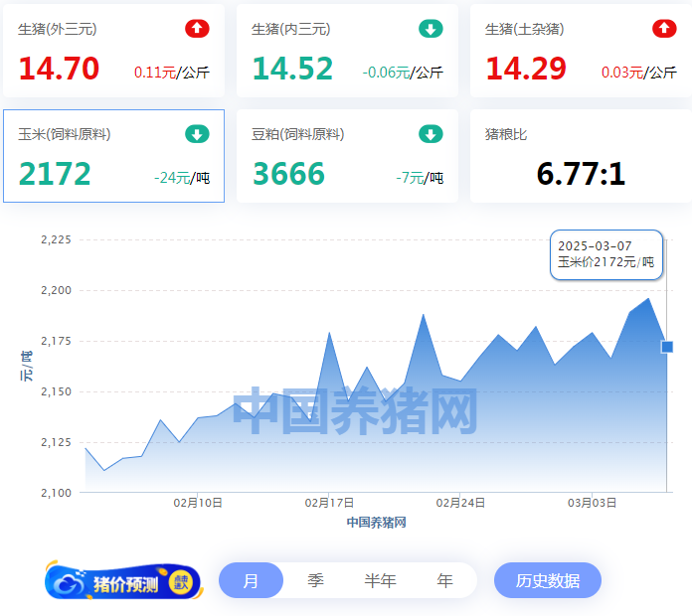
Task: Click the -0.06元/公斤 change value
Action: (403, 73)
